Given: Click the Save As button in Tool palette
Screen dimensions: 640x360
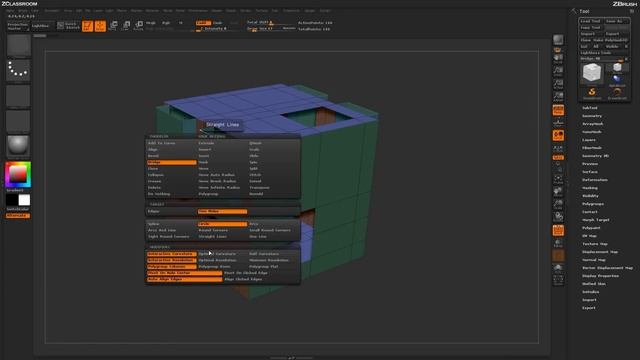Looking at the screenshot, I should [615, 21].
